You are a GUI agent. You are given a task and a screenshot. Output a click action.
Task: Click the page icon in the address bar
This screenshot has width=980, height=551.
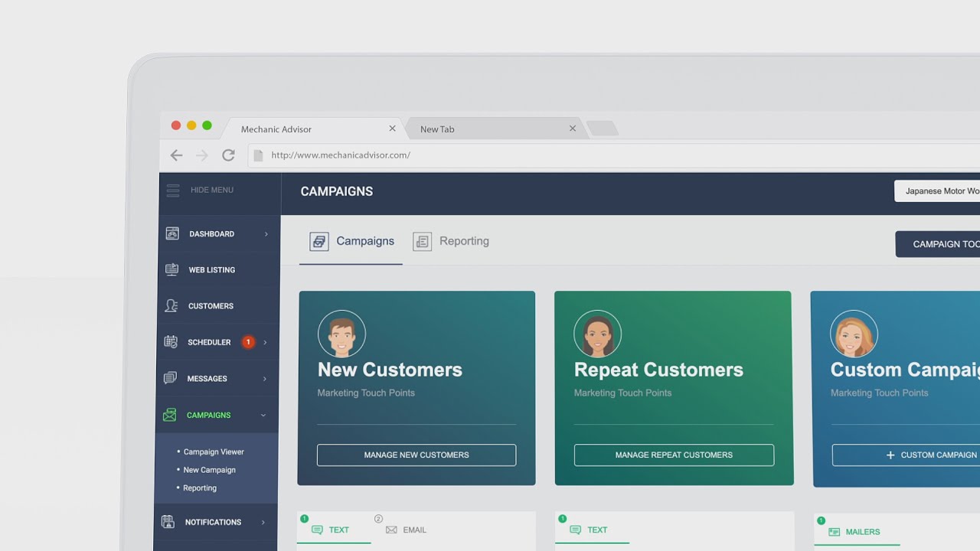[258, 155]
